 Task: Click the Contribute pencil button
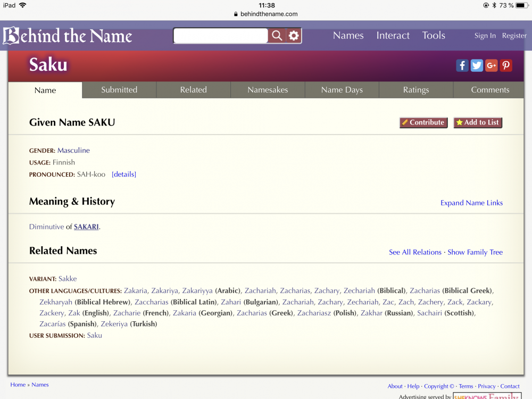pos(423,122)
